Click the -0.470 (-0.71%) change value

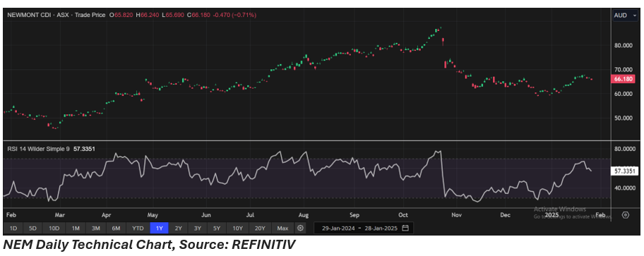pos(235,15)
